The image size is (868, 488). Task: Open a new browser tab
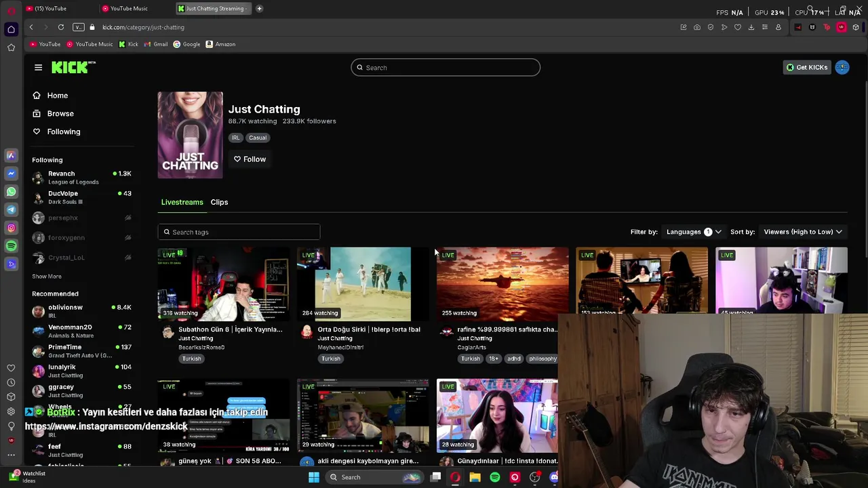click(x=259, y=8)
